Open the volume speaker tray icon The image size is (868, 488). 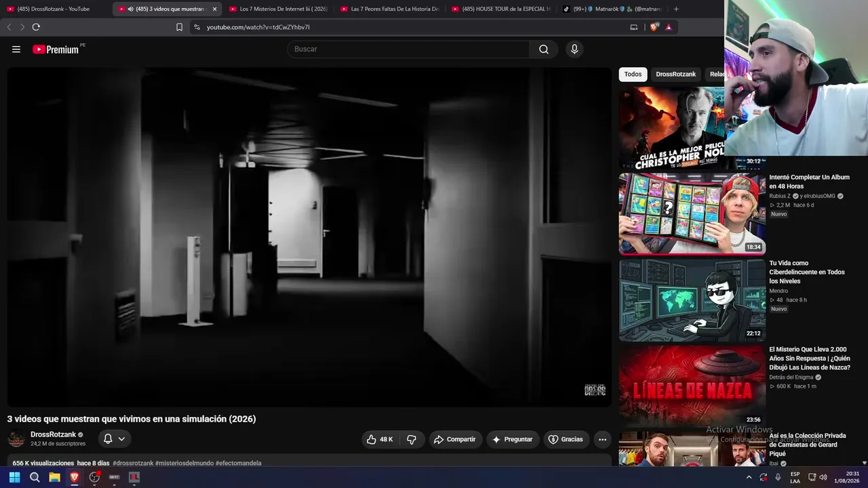pyautogui.click(x=823, y=477)
